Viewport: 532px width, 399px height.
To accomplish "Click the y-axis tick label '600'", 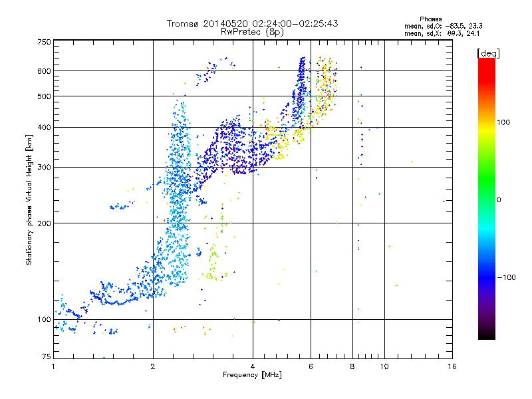I will click(44, 71).
